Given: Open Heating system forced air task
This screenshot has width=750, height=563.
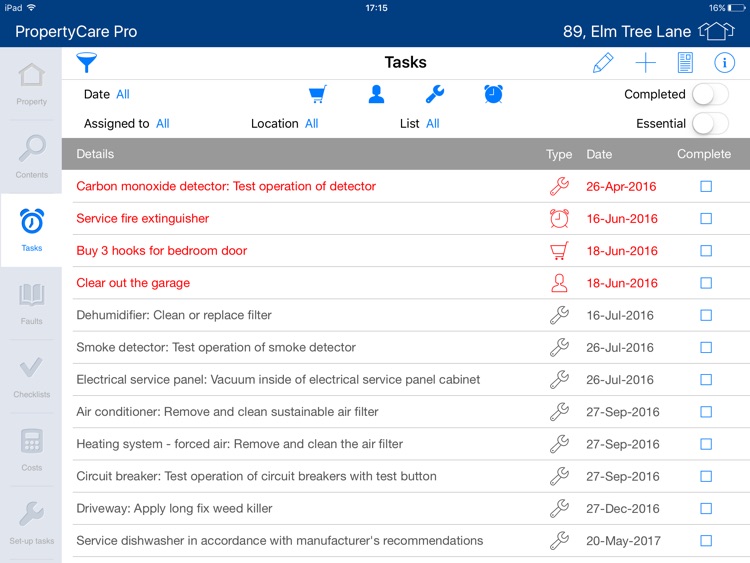Looking at the screenshot, I should pyautogui.click(x=240, y=444).
